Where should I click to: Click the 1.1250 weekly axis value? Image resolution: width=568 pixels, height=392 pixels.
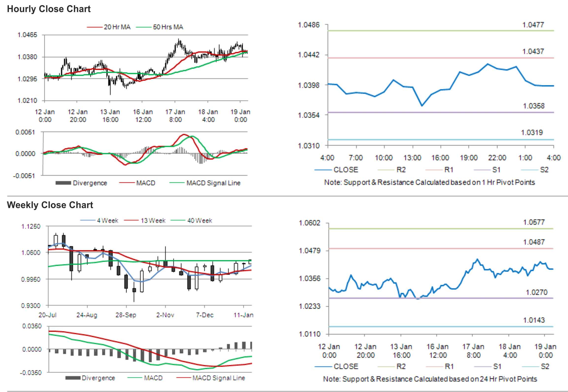click(31, 227)
